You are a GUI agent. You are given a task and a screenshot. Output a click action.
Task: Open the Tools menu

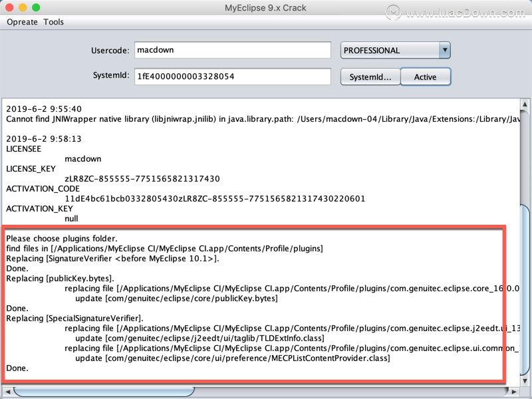[x=53, y=22]
